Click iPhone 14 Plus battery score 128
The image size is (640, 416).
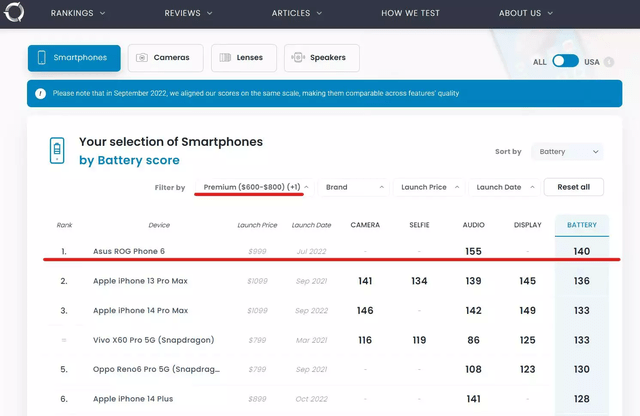[x=582, y=399]
